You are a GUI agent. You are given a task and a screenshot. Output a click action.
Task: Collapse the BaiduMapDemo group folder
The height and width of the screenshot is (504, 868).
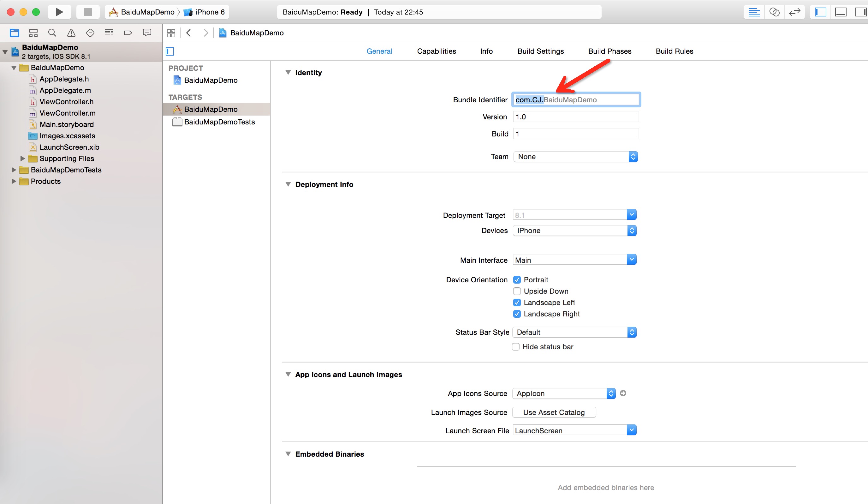[x=14, y=68]
